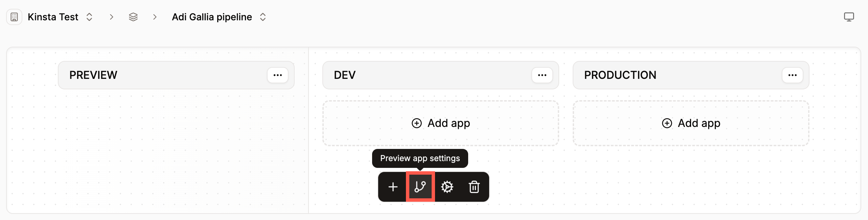Toggle the ellipsis menu on DEV stage
Image resolution: width=868 pixels, height=220 pixels.
click(x=542, y=75)
